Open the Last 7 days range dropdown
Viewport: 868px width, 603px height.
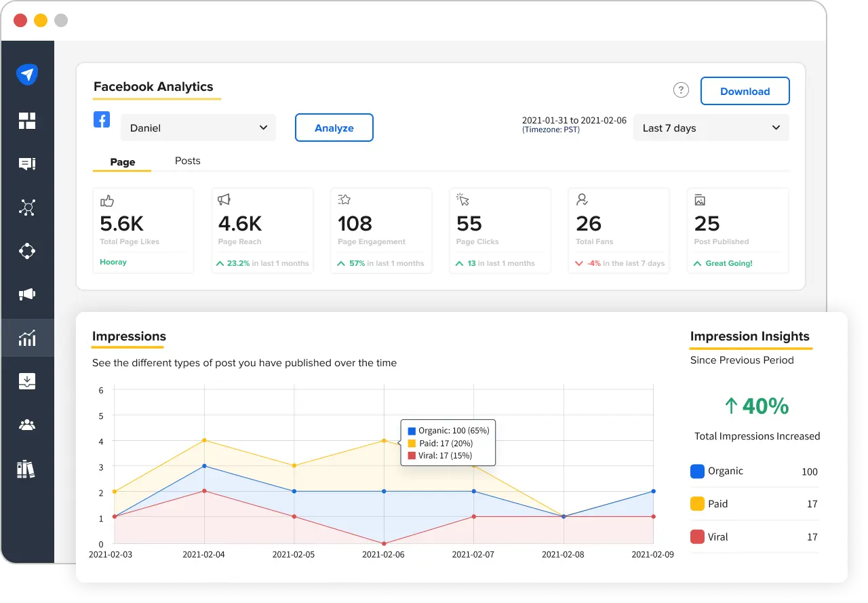711,128
